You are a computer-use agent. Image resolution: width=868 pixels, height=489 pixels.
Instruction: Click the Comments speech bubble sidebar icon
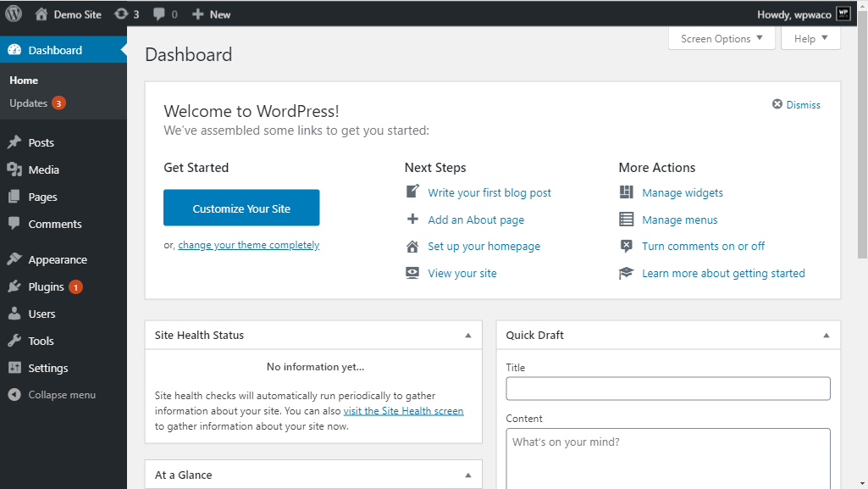[14, 224]
